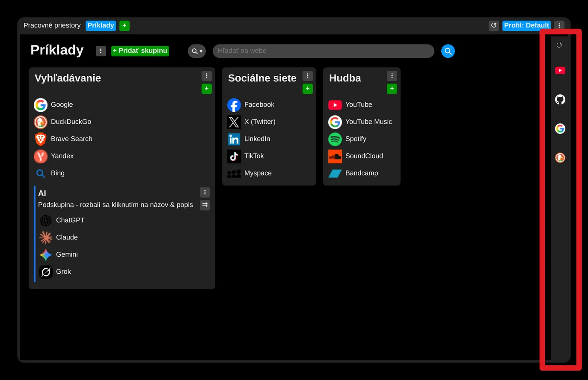This screenshot has height=380, width=588.
Task: Open the Vyhľadávanie group three-dot menu
Action: [207, 76]
